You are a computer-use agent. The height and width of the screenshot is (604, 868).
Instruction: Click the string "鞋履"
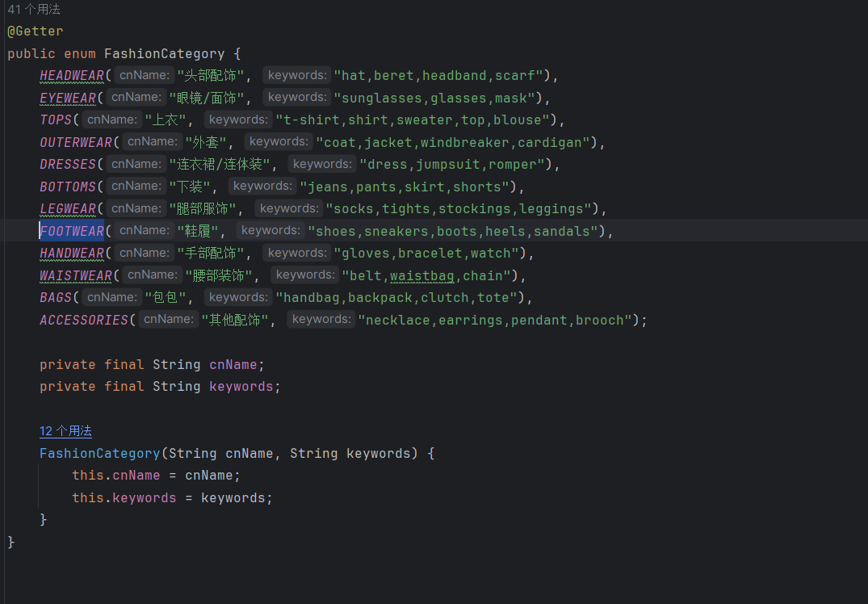pos(198,231)
